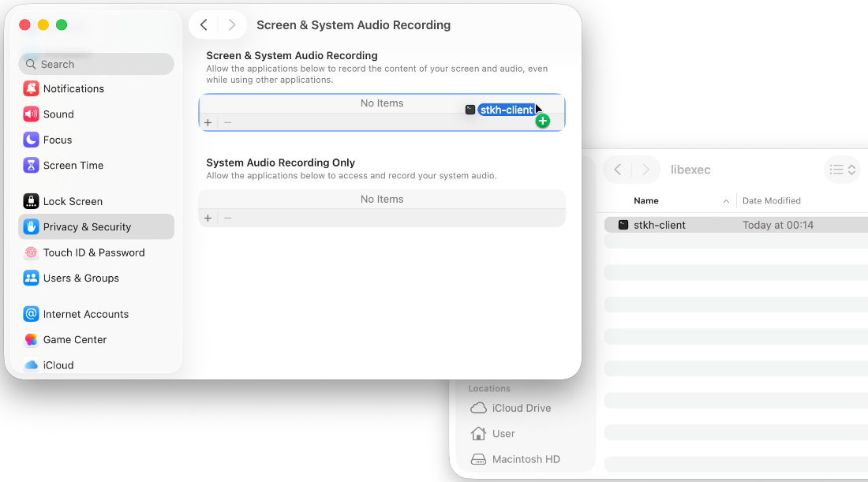The height and width of the screenshot is (482, 868).
Task: Select Internet Accounts in sidebar
Action: tap(86, 314)
